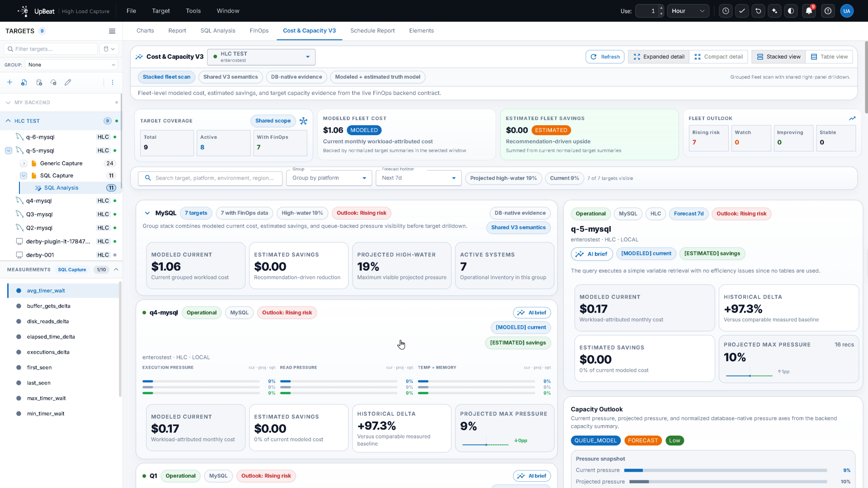Expand the Generic Capture folder
The image size is (868, 488).
(x=24, y=164)
